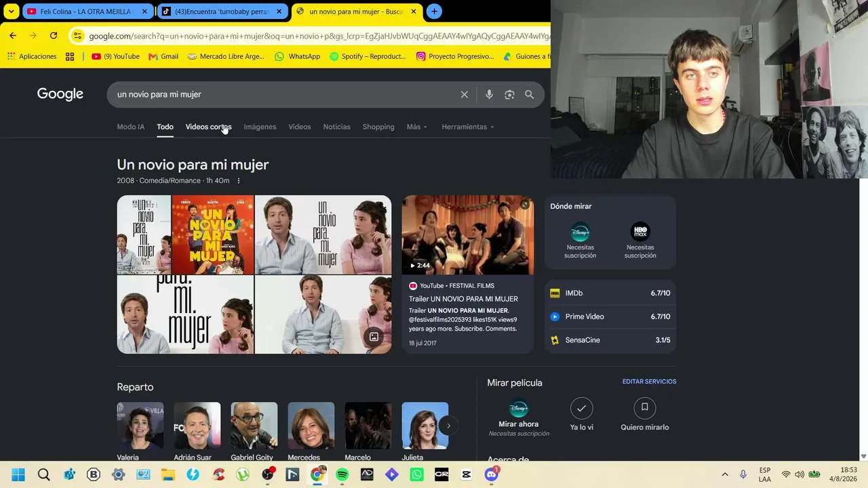868x488 pixels.
Task: Clear the Google search box text
Action: [x=465, y=95]
